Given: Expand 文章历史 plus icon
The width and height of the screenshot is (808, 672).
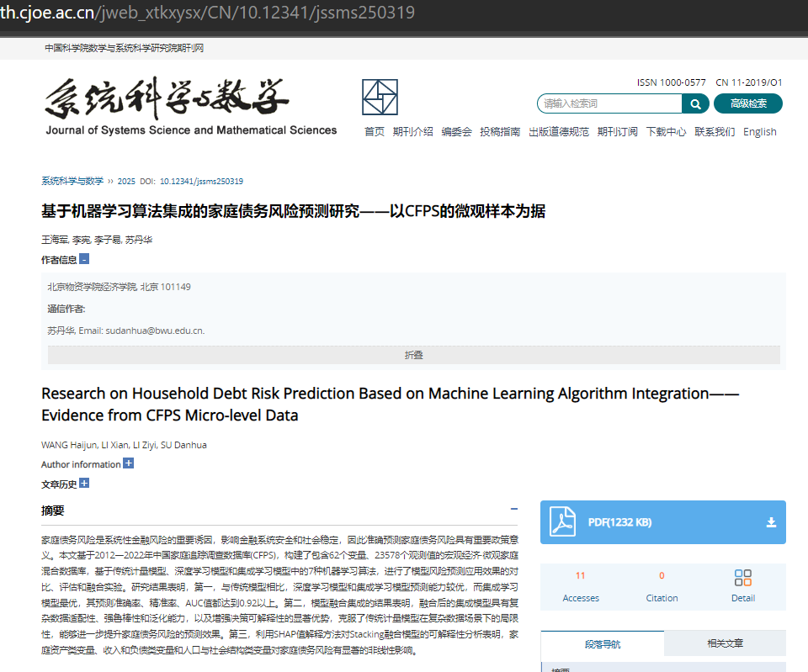Looking at the screenshot, I should (x=84, y=484).
